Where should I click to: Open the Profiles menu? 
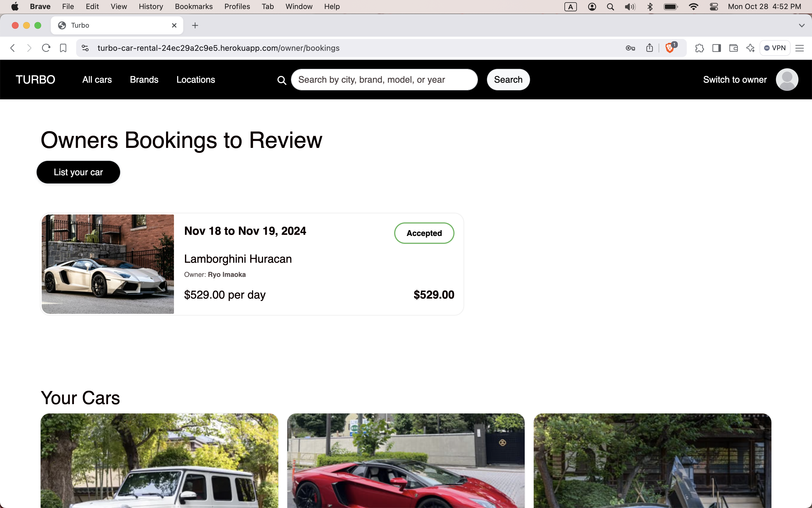pyautogui.click(x=237, y=7)
